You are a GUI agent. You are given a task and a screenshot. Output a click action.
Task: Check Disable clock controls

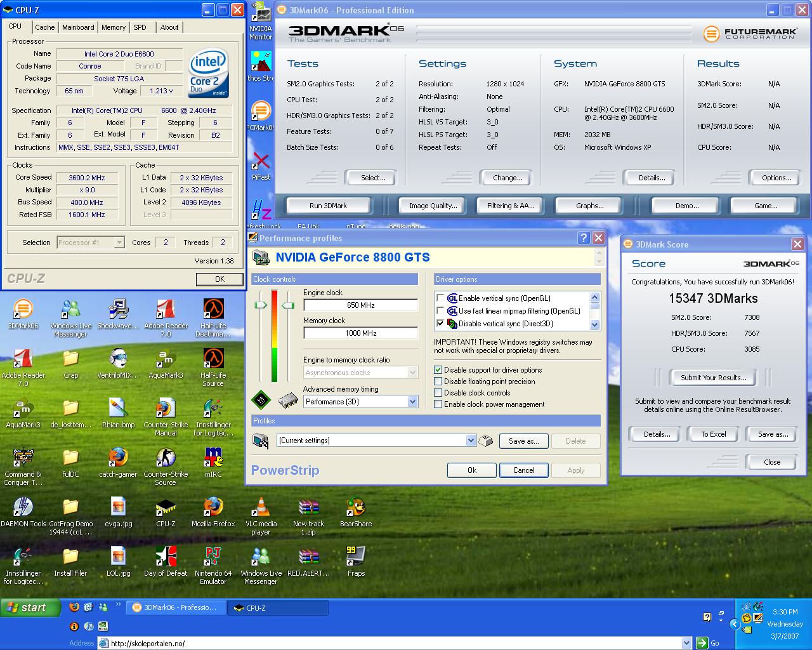(438, 393)
